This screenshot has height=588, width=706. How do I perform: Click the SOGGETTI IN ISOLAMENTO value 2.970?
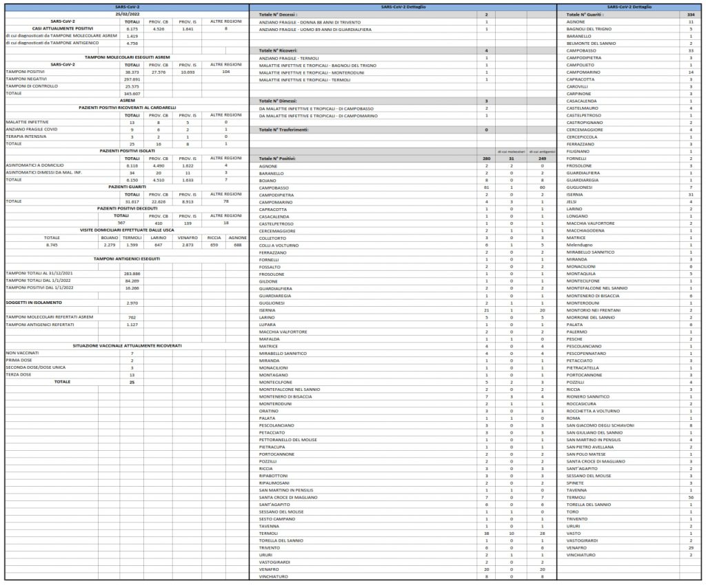132,303
